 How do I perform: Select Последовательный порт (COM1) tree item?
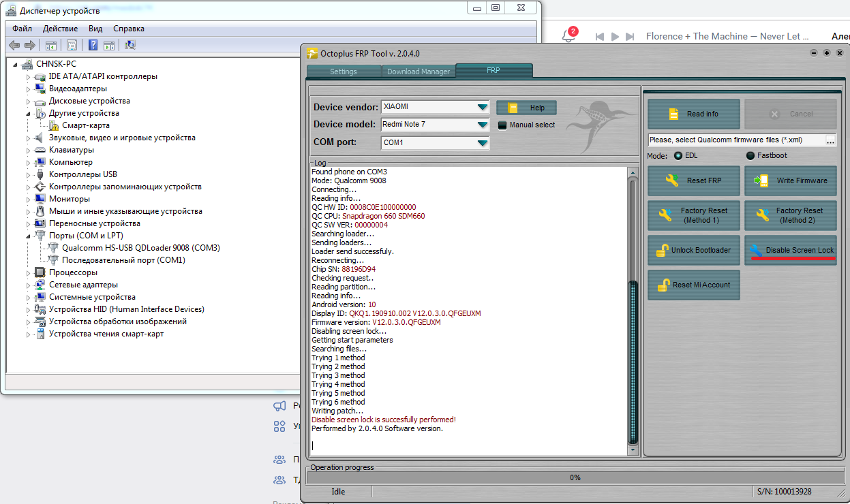coord(123,260)
